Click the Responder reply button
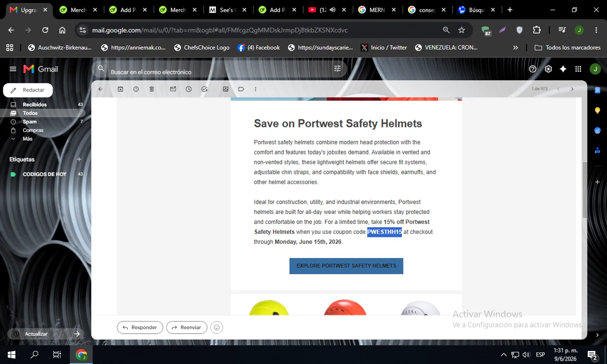The width and height of the screenshot is (607, 364). 140,327
